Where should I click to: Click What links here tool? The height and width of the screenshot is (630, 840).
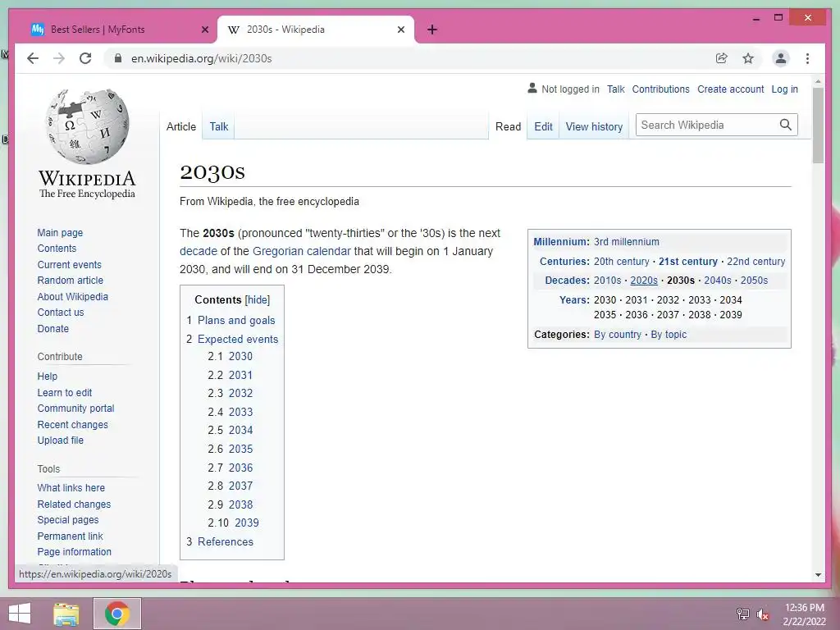coord(71,487)
